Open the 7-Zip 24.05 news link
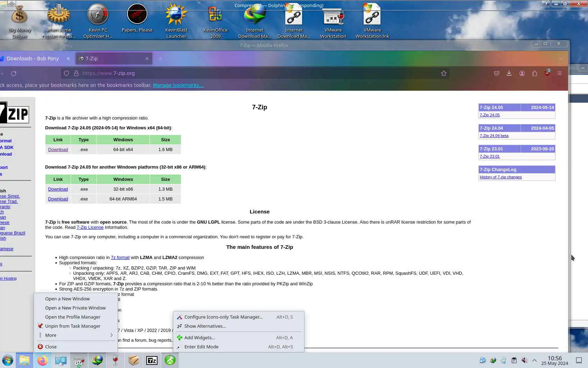The height and width of the screenshot is (368, 588). 490,115
